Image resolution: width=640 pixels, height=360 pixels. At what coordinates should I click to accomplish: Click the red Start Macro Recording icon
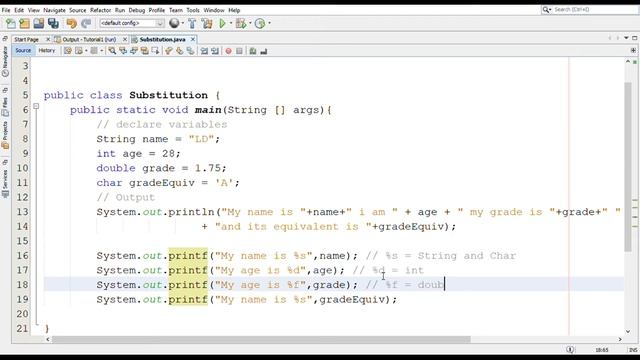[x=228, y=51]
